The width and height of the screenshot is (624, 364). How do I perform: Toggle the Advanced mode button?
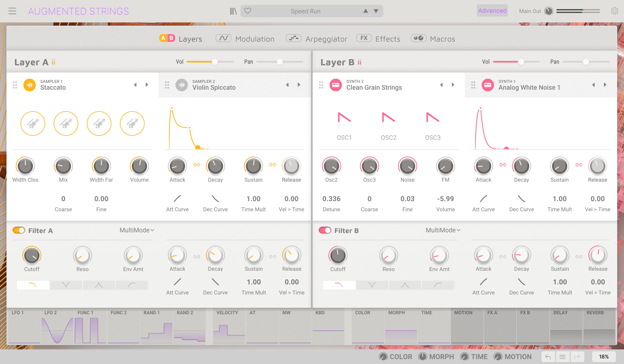click(x=492, y=11)
